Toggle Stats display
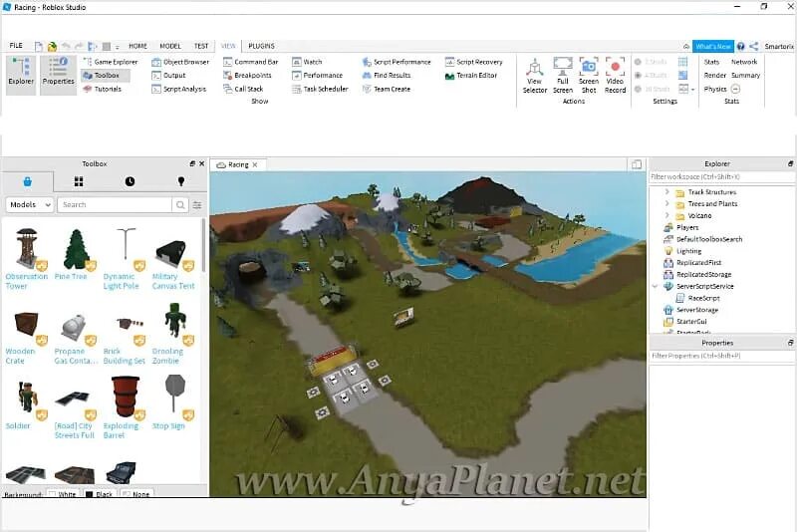The width and height of the screenshot is (797, 532). 711,62
